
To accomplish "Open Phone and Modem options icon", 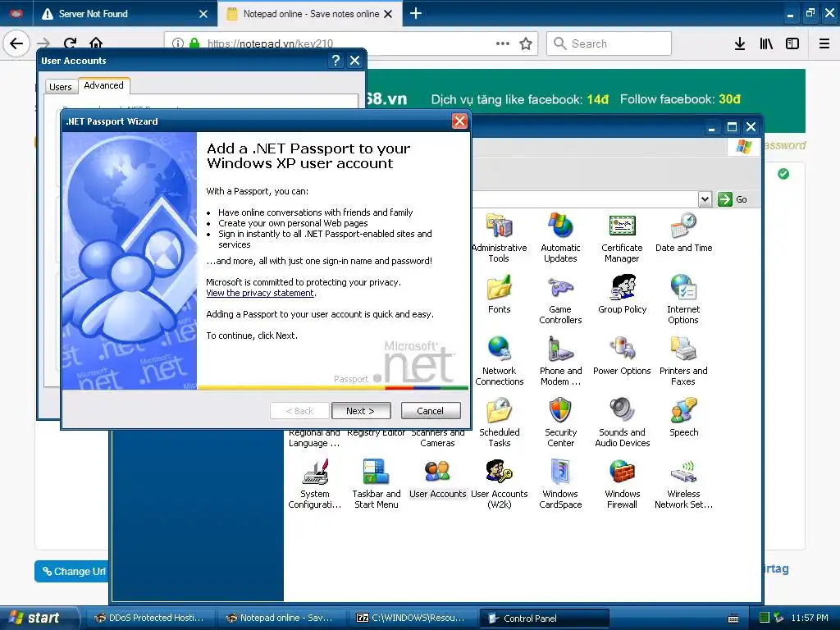I will click(x=560, y=361).
